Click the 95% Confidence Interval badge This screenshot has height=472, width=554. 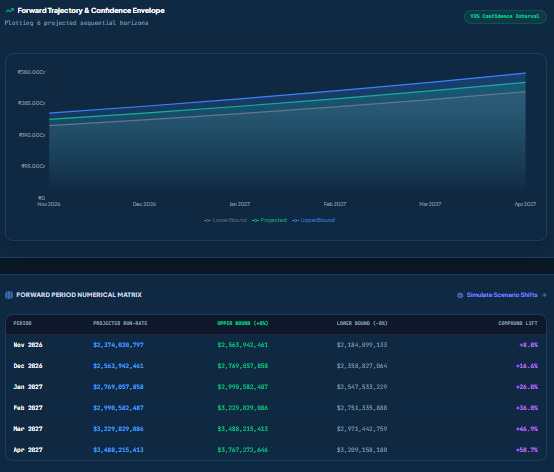505,16
